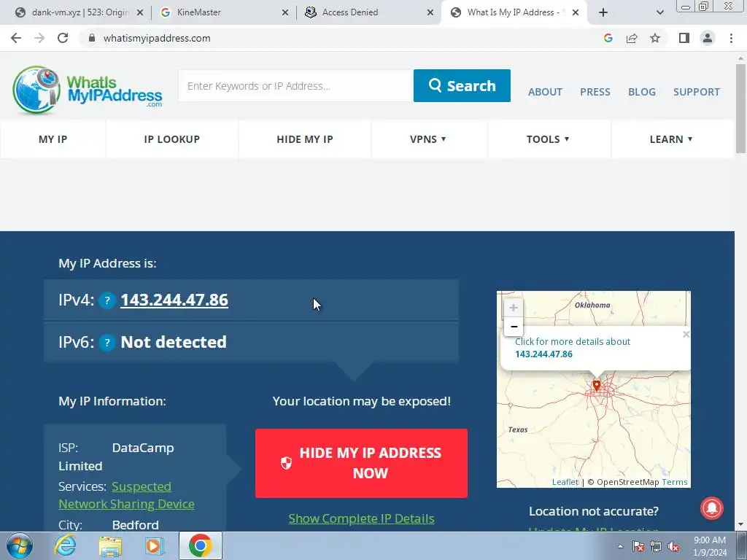The image size is (747, 560).
Task: Open the PRESS link
Action: pyautogui.click(x=595, y=92)
